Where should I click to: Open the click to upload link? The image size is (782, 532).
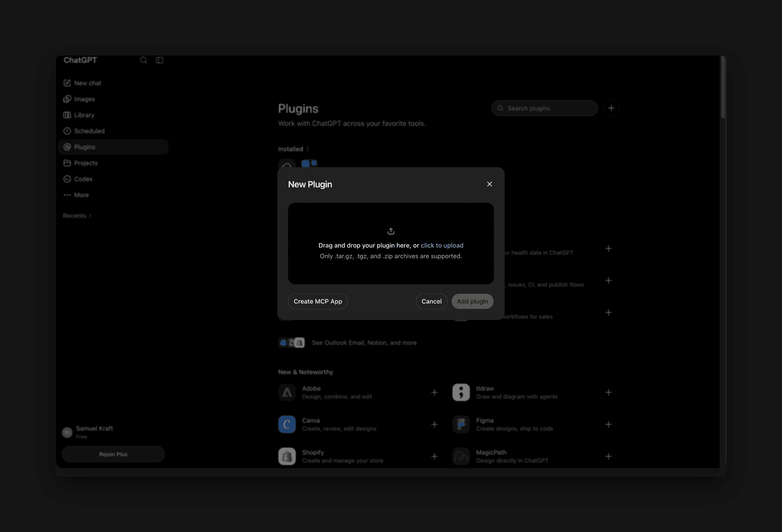[x=442, y=245]
